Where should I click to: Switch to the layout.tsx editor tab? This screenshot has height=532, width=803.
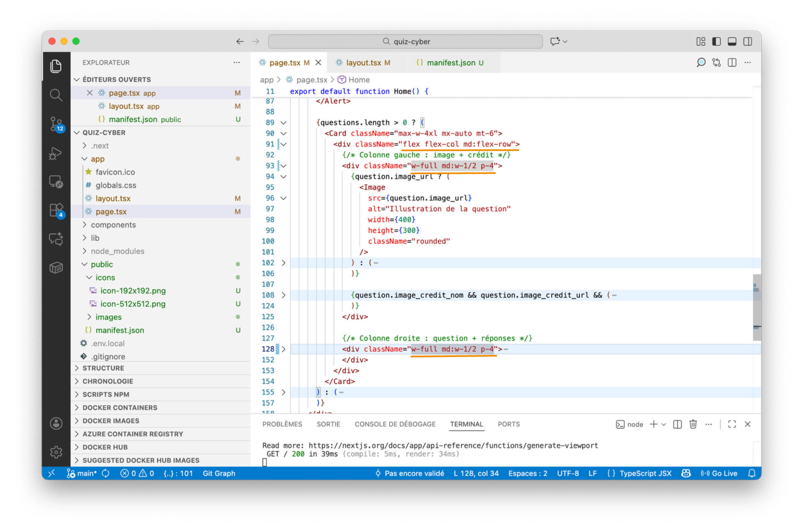tap(363, 62)
